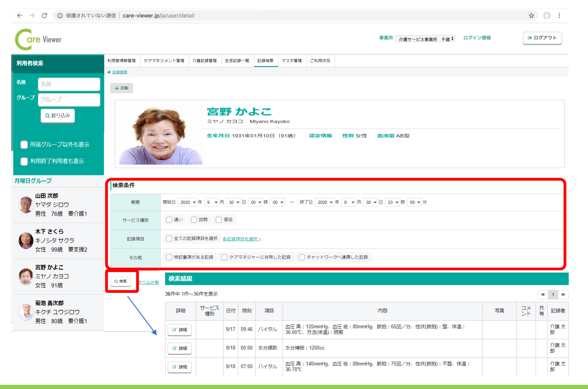This screenshot has width=588, height=389.
Task: Click the 名前 input field
Action: pyautogui.click(x=69, y=84)
